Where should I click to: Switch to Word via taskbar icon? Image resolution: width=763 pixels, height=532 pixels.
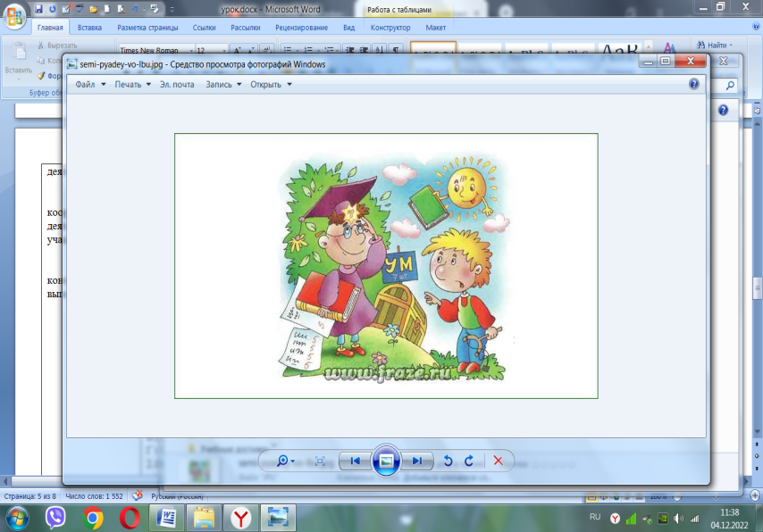coord(167,518)
